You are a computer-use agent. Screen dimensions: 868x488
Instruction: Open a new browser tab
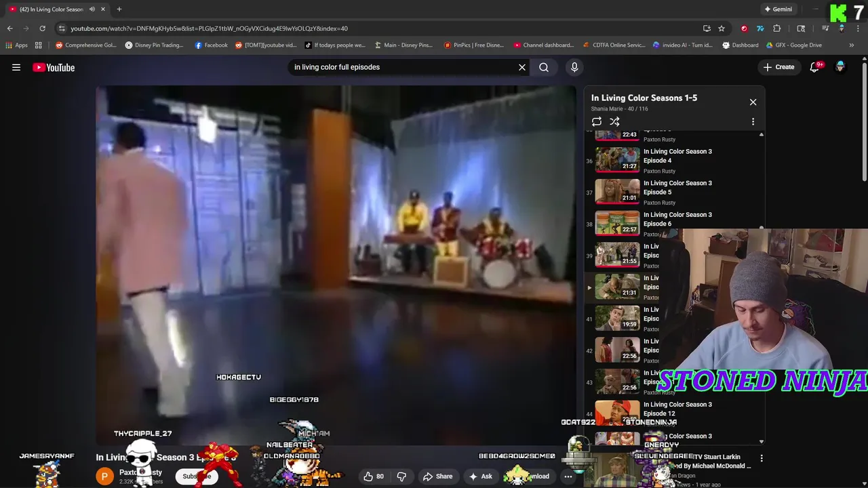pos(119,9)
